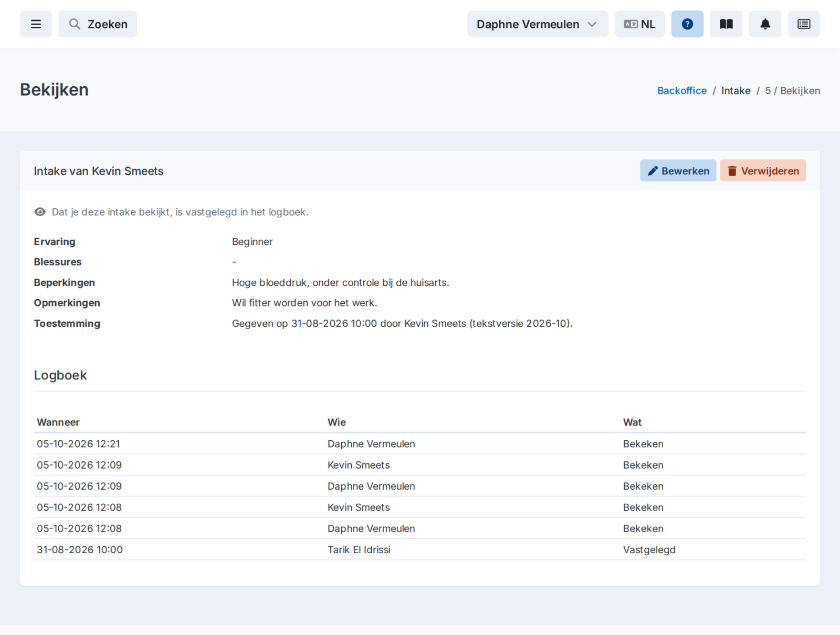Select the Beperkingen text about hoge bloeddruk
The image size is (840, 635).
pos(341,283)
